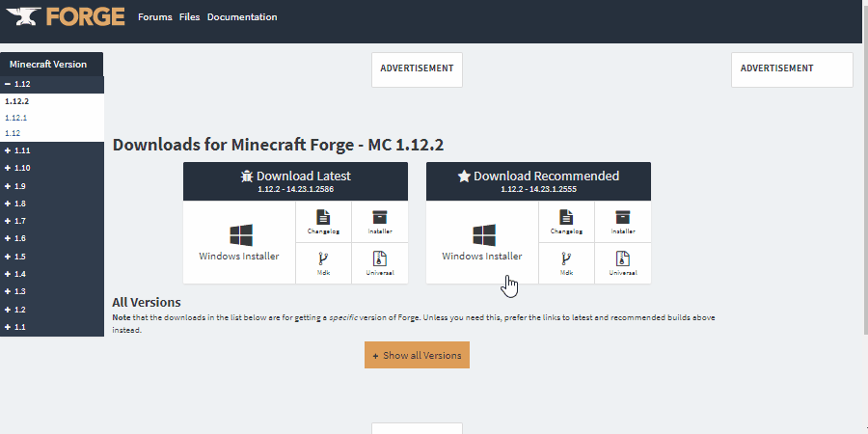Click the Minecraft Version sidebar header
This screenshot has height=434, width=868.
coord(51,65)
